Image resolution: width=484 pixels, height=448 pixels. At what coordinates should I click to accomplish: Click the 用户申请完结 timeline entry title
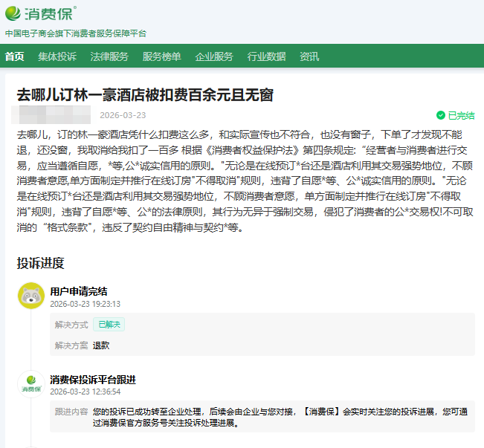click(x=79, y=291)
